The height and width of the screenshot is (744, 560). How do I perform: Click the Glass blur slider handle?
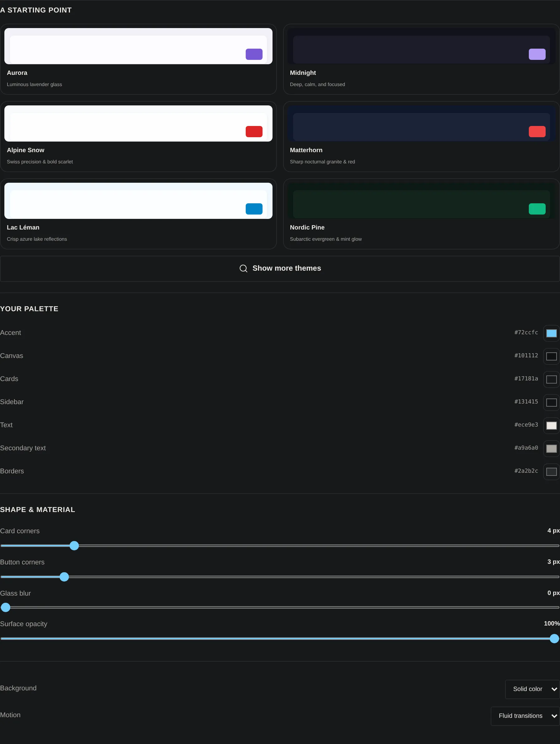(5, 607)
